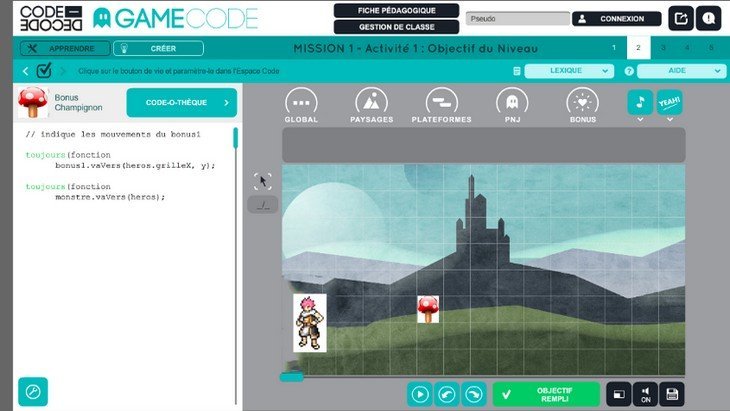Click the share export icon
Viewport: 730px width, 411px height.
click(681, 19)
